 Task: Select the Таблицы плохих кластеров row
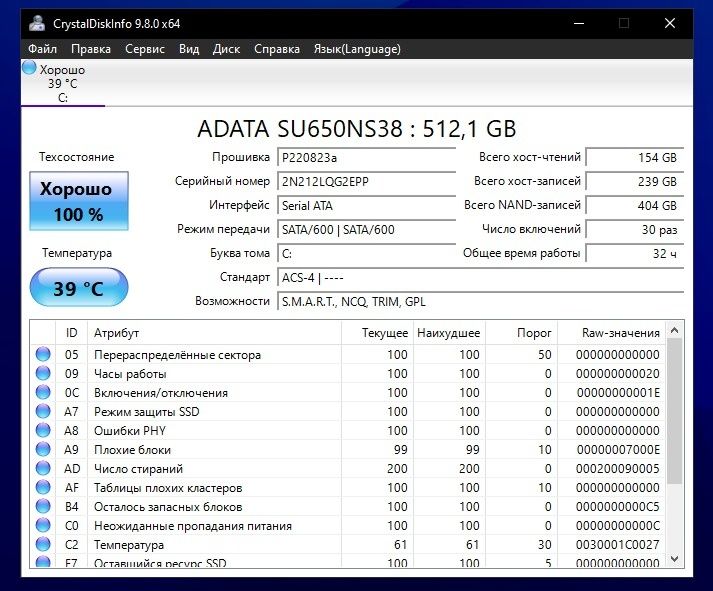tap(348, 487)
